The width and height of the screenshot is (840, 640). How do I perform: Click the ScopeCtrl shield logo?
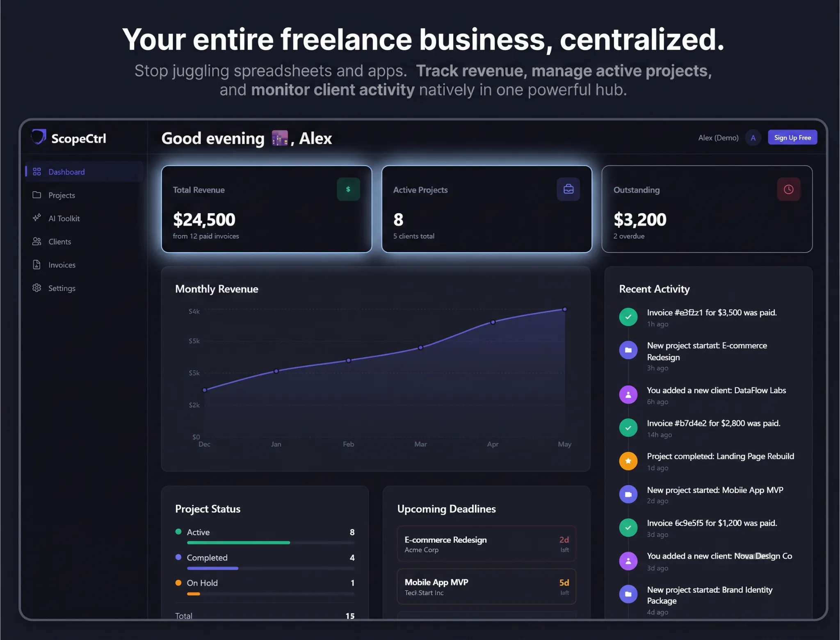(x=39, y=137)
